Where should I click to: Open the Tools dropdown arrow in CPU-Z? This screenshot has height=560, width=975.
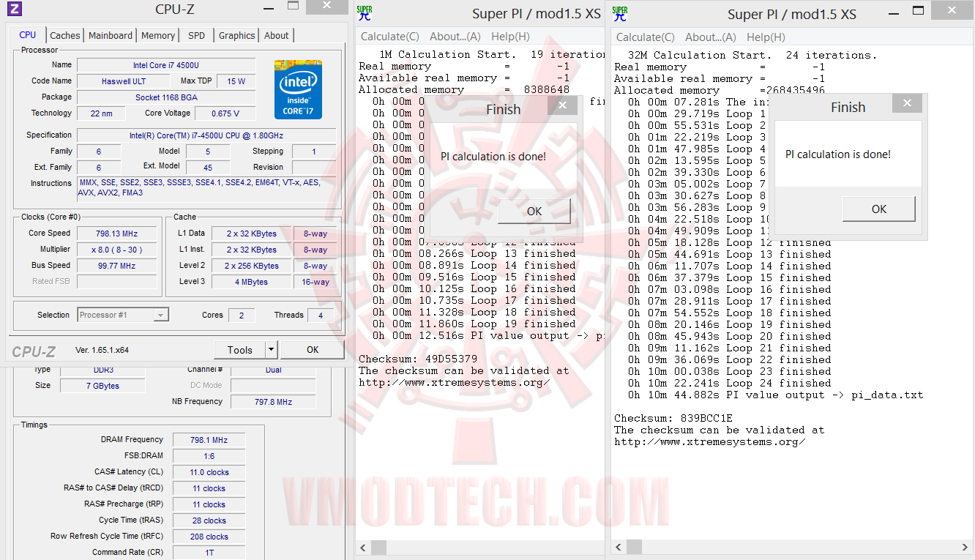[272, 350]
